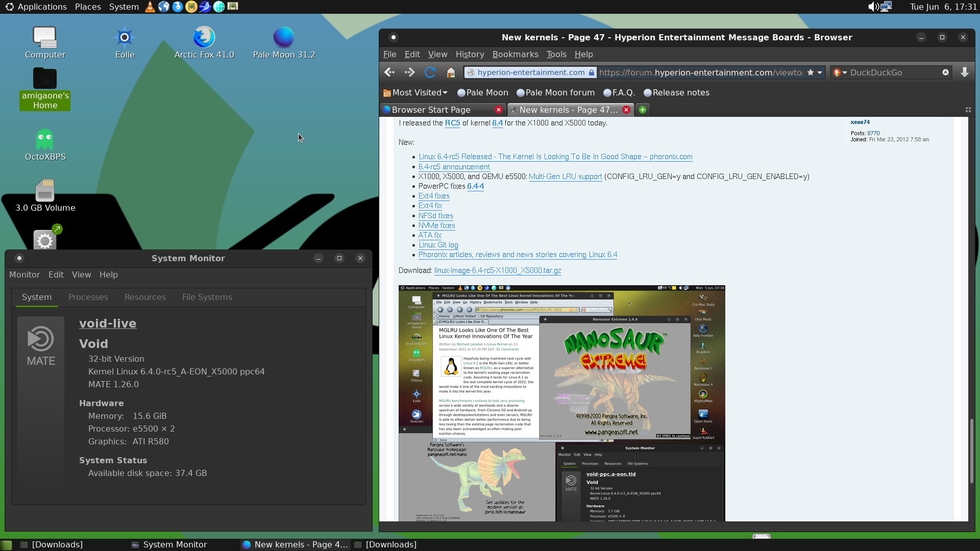980x551 pixels.
Task: Switch to the Resources tab
Action: tap(145, 297)
